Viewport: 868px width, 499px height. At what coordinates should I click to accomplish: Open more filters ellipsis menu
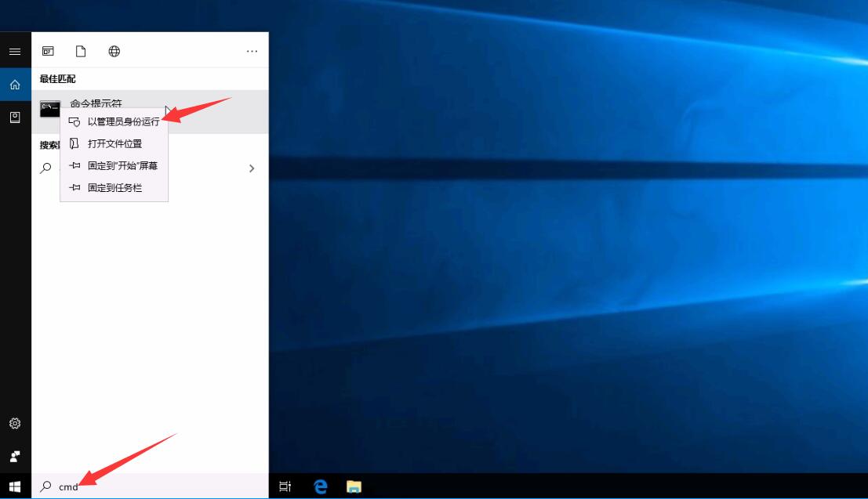[252, 52]
